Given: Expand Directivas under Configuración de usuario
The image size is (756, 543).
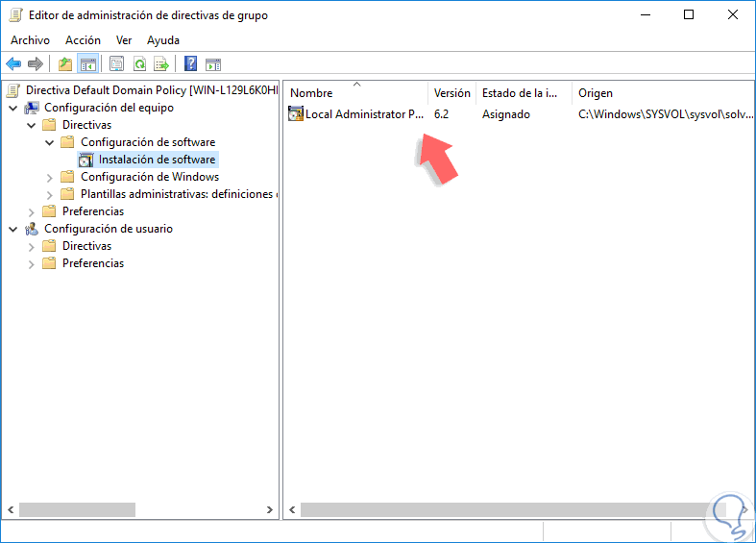Looking at the screenshot, I should point(32,247).
